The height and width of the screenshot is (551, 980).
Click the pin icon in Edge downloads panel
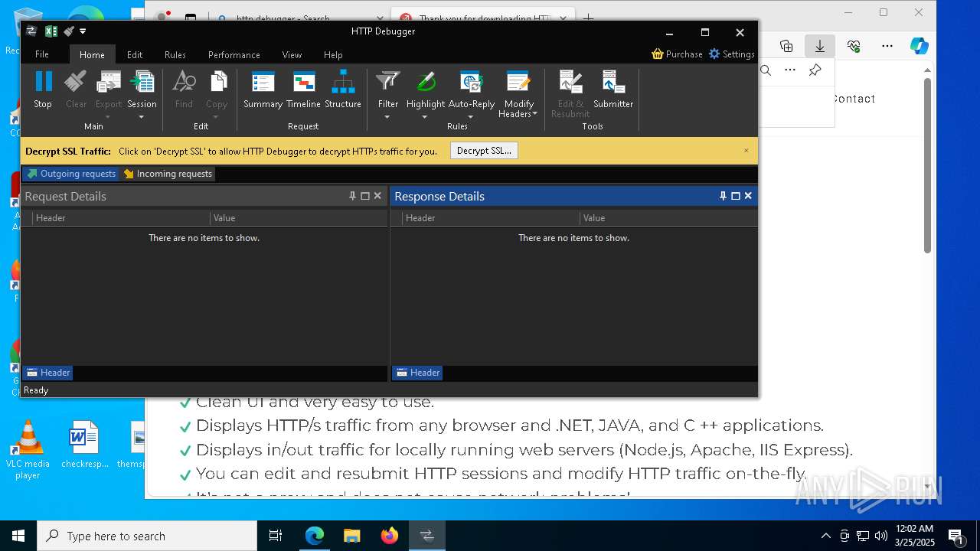pyautogui.click(x=815, y=70)
